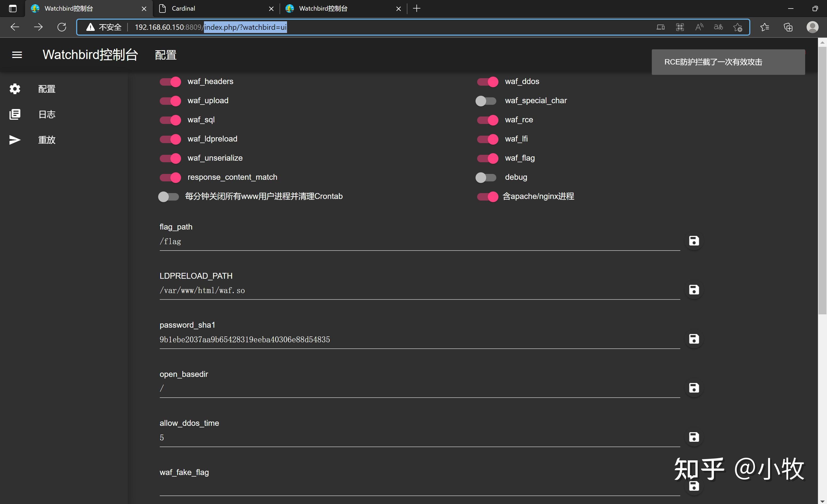Dismiss the RCE防护 attack notification

coord(728,62)
